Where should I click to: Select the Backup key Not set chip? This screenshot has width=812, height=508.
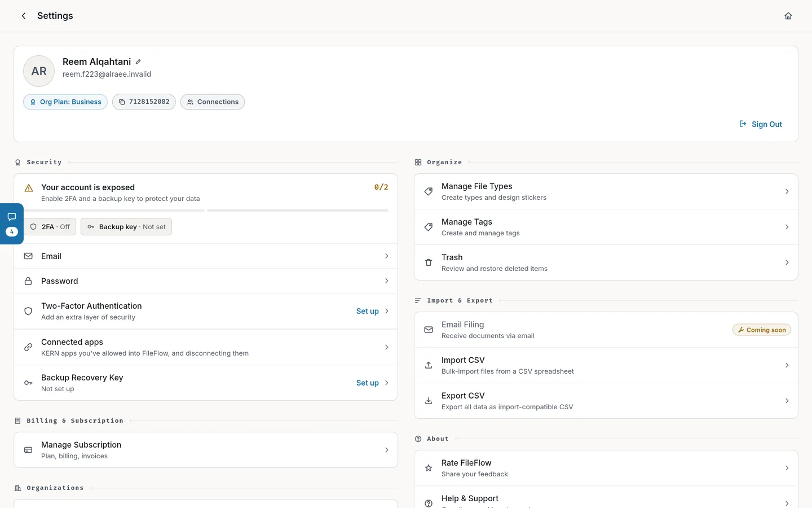click(x=126, y=227)
